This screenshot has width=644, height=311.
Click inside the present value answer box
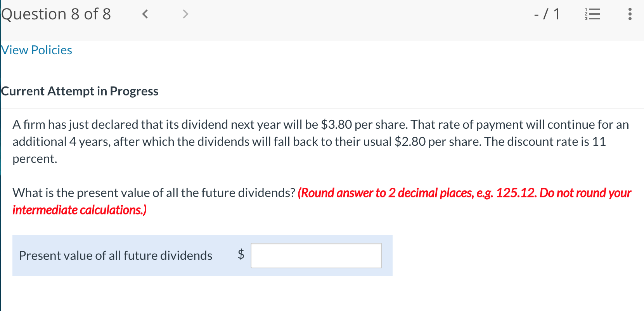click(x=316, y=255)
